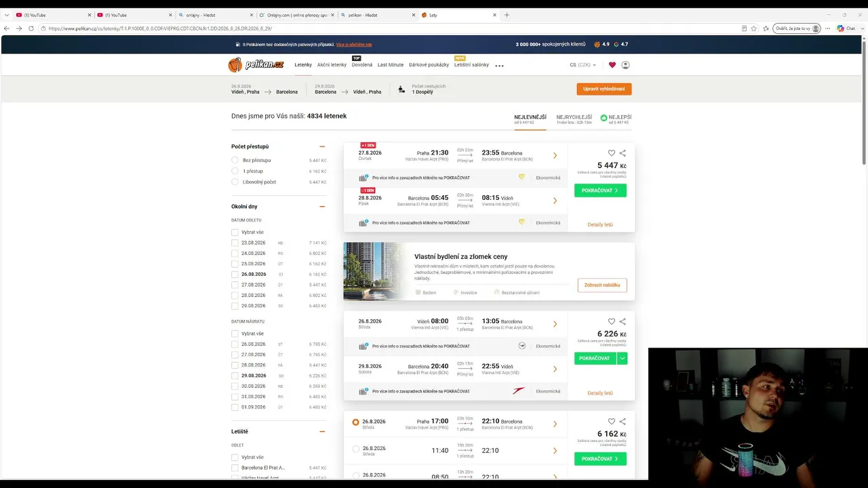Click baggage info icon on Praha 21:30 flight
Image resolution: width=868 pixels, height=488 pixels.
click(363, 178)
